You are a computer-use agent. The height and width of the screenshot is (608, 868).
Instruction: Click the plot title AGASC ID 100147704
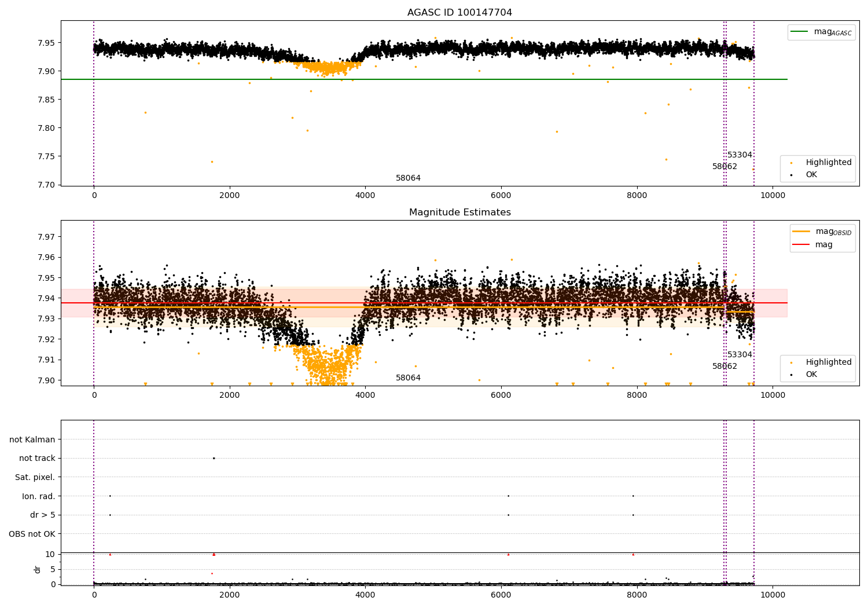pyautogui.click(x=459, y=13)
